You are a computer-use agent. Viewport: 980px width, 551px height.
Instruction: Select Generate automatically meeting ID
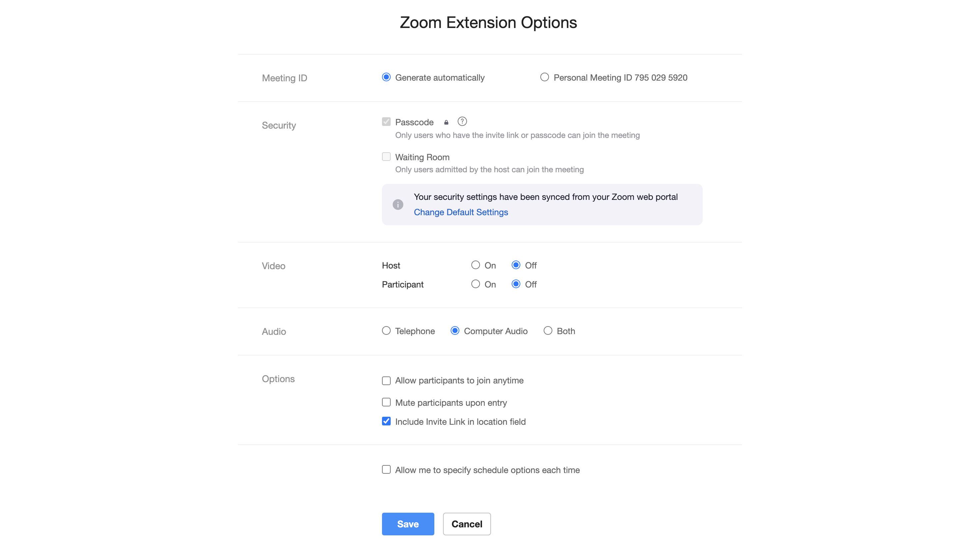point(386,77)
